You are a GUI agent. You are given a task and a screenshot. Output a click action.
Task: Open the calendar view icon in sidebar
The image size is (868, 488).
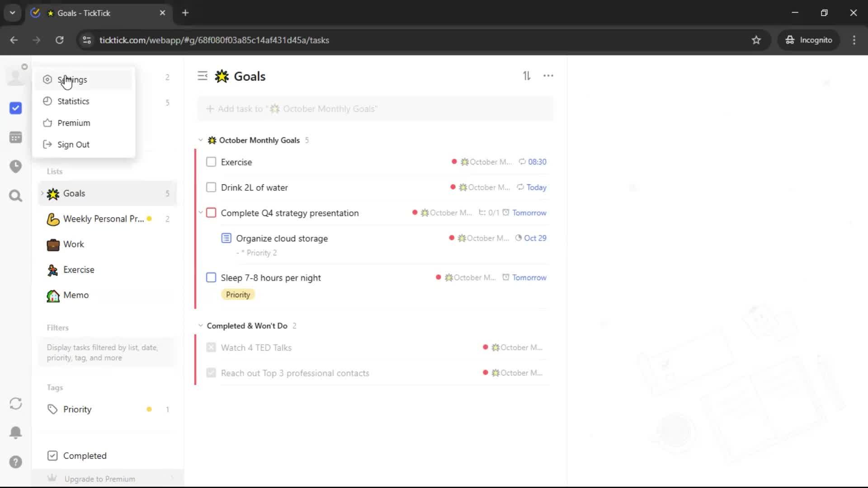point(15,137)
